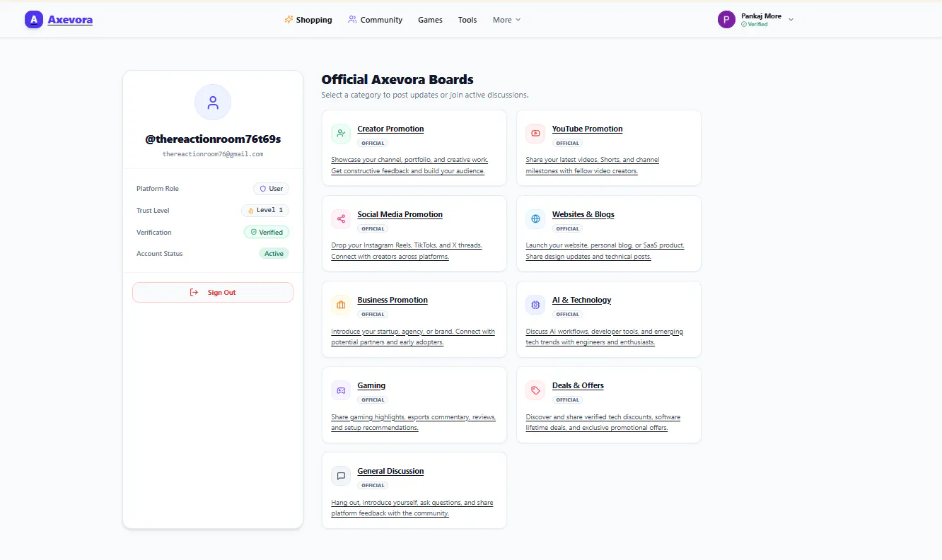The width and height of the screenshot is (942, 560).
Task: Open the Deals & Offers board link
Action: 578,385
